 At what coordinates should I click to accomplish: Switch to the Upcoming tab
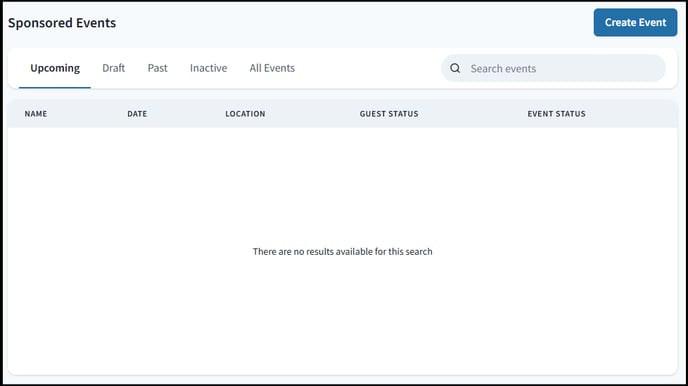(x=55, y=68)
